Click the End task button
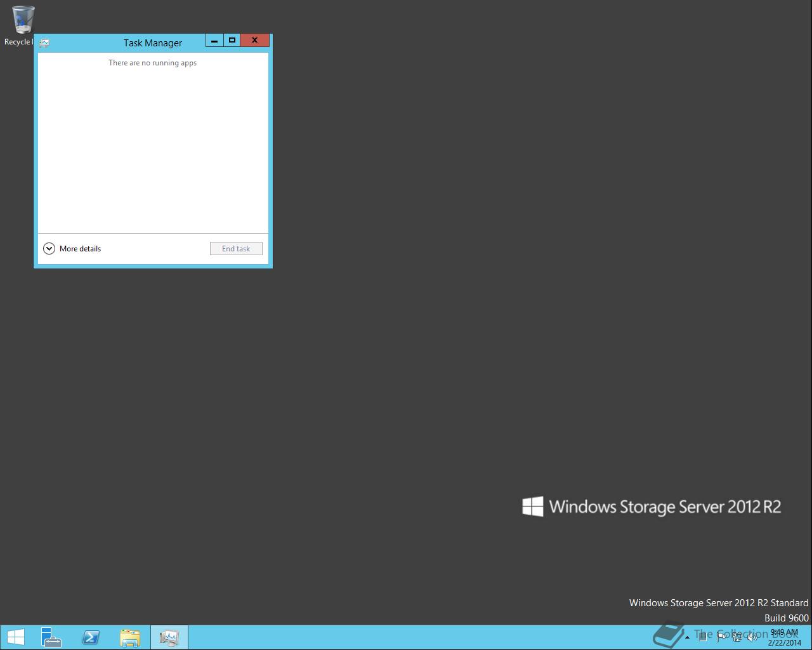 coord(236,249)
